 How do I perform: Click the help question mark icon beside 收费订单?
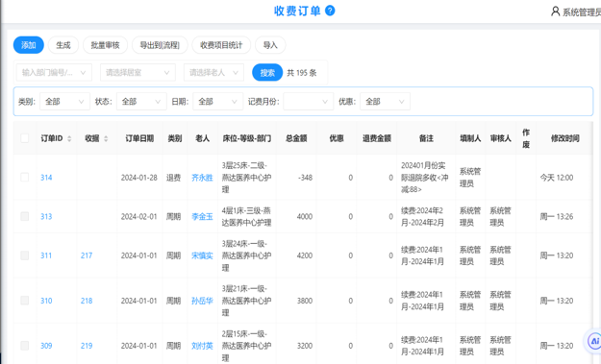[x=330, y=11]
